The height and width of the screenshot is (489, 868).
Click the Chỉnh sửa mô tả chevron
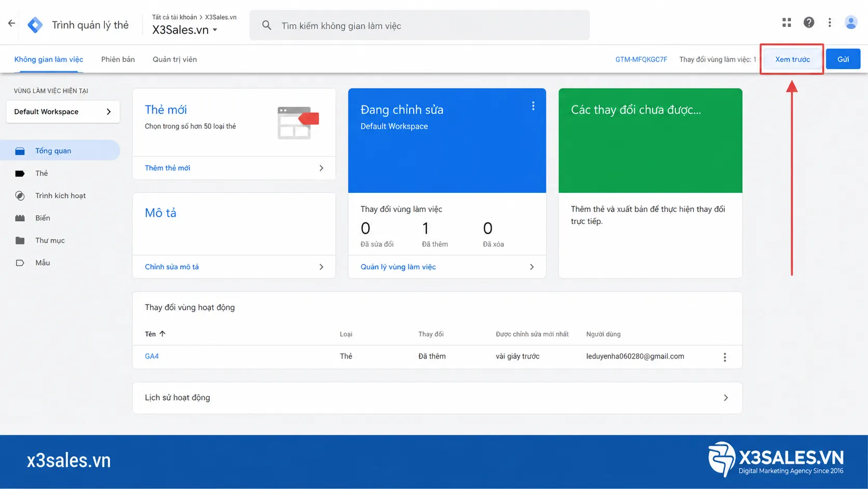321,267
